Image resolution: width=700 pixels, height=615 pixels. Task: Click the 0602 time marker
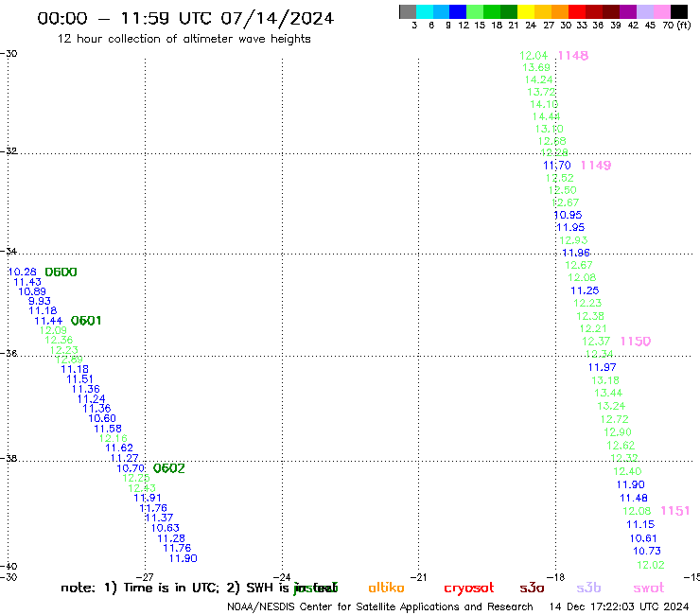click(168, 468)
